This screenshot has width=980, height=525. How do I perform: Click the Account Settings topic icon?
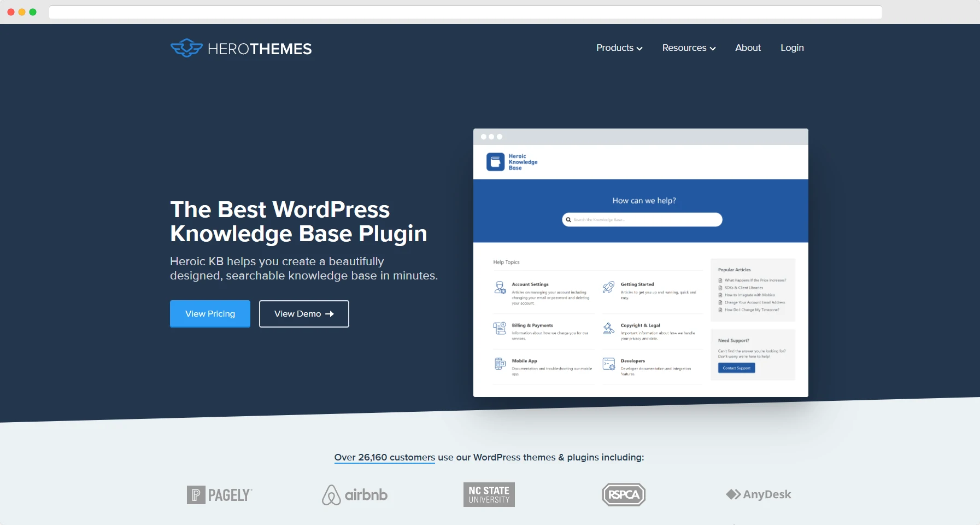point(500,288)
